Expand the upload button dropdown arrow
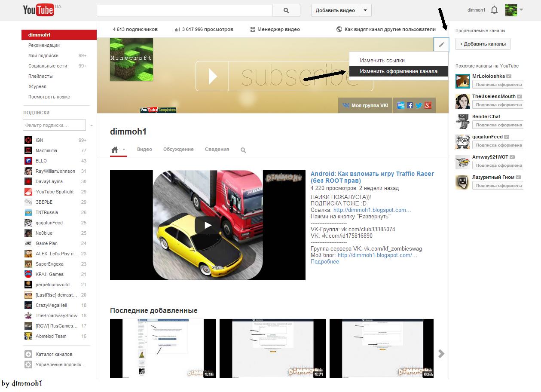 (365, 10)
